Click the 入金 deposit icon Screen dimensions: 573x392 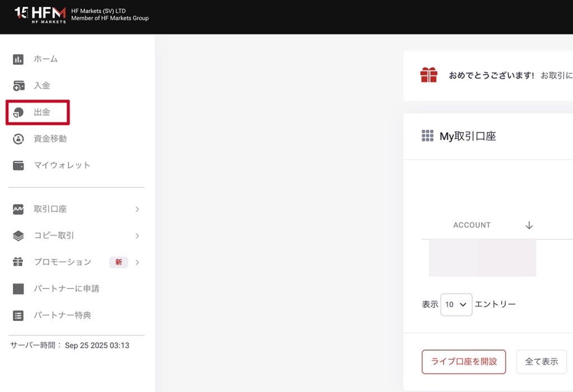click(x=17, y=85)
